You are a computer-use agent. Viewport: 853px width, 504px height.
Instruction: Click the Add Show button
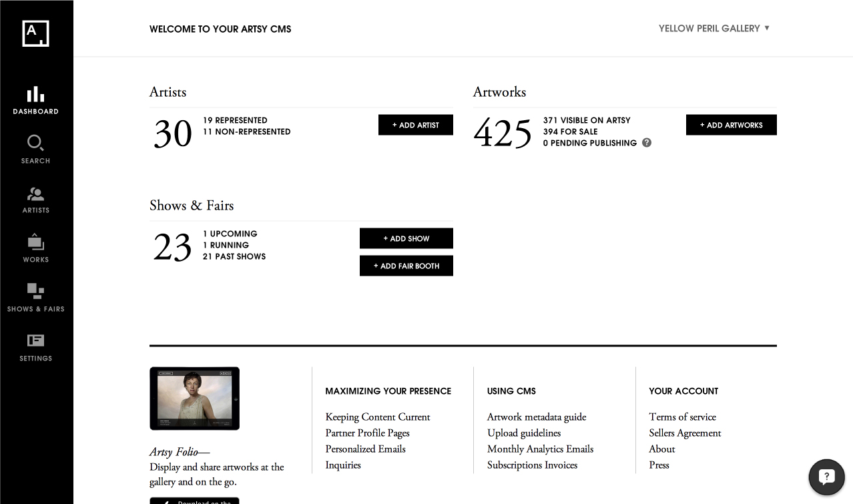coord(406,238)
